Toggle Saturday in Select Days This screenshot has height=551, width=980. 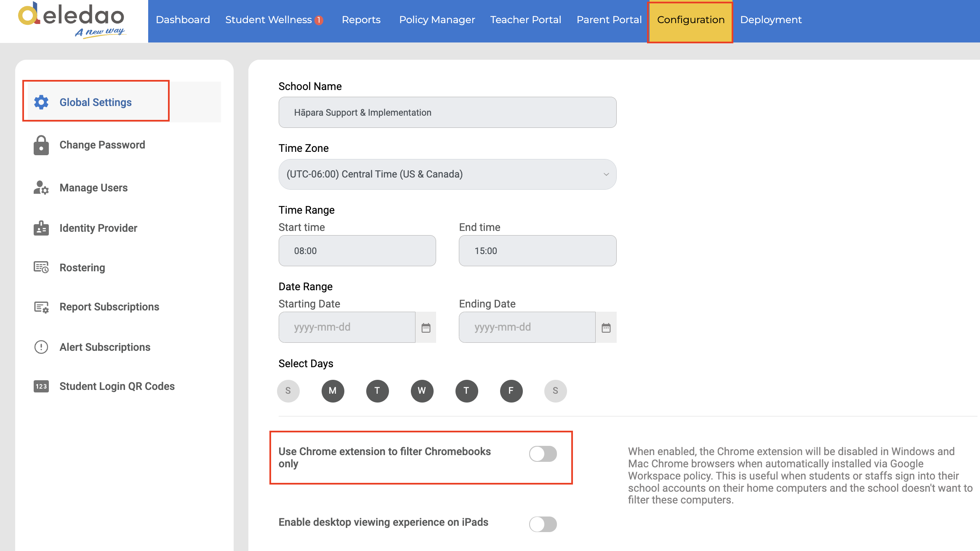[x=556, y=391]
